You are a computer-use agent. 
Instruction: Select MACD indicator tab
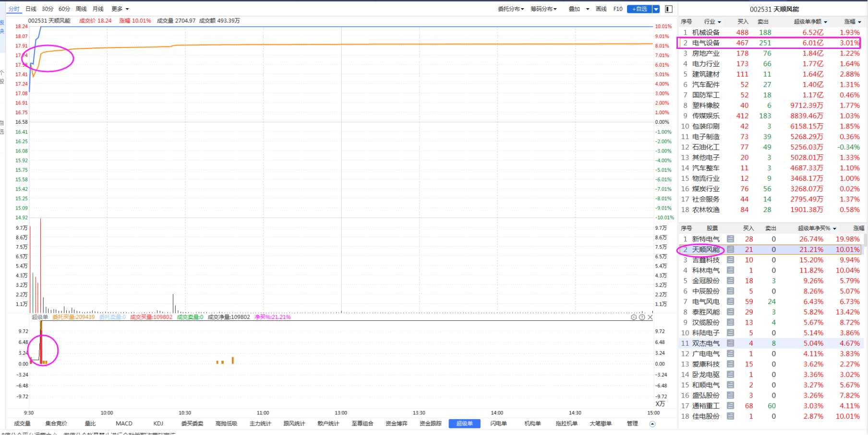point(124,423)
